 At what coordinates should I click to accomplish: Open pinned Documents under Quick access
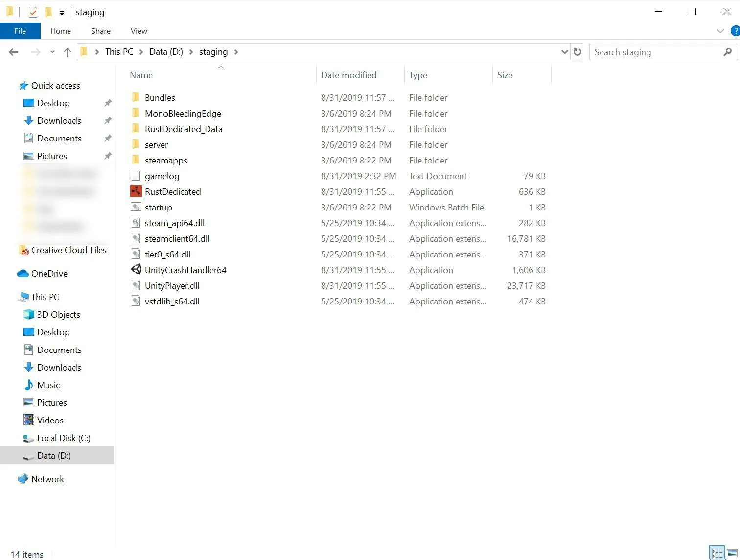tap(59, 139)
